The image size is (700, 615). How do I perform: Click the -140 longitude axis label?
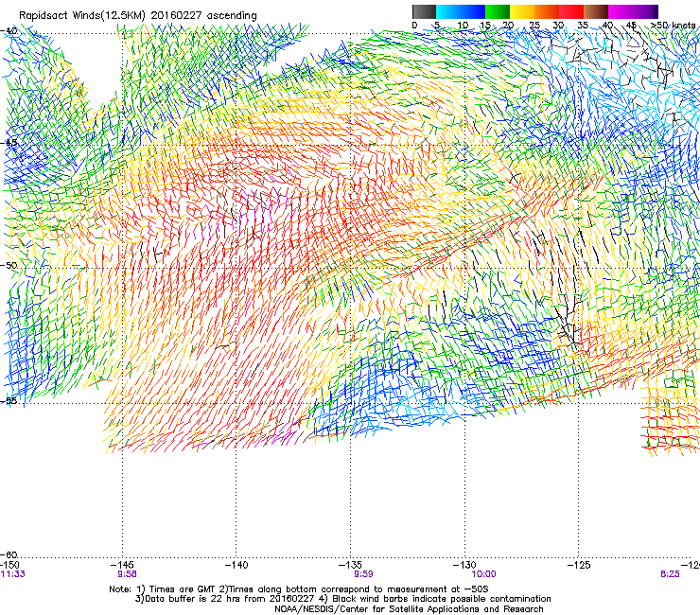[x=236, y=565]
